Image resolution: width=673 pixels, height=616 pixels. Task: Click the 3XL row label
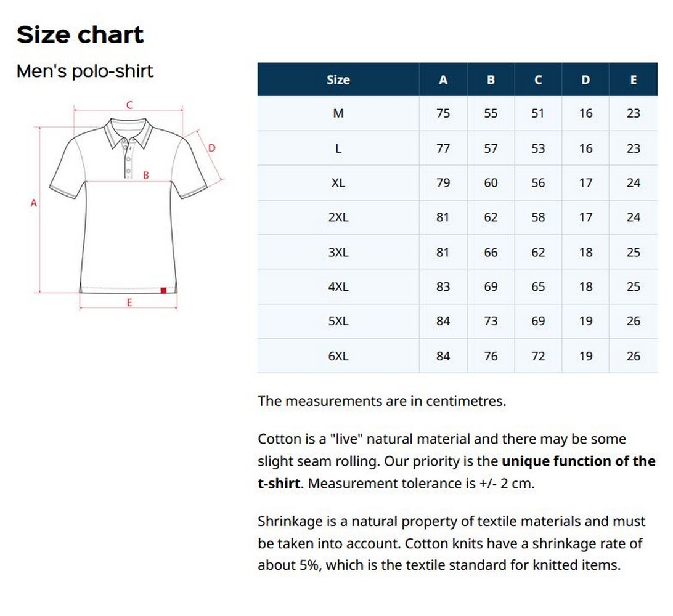(338, 252)
